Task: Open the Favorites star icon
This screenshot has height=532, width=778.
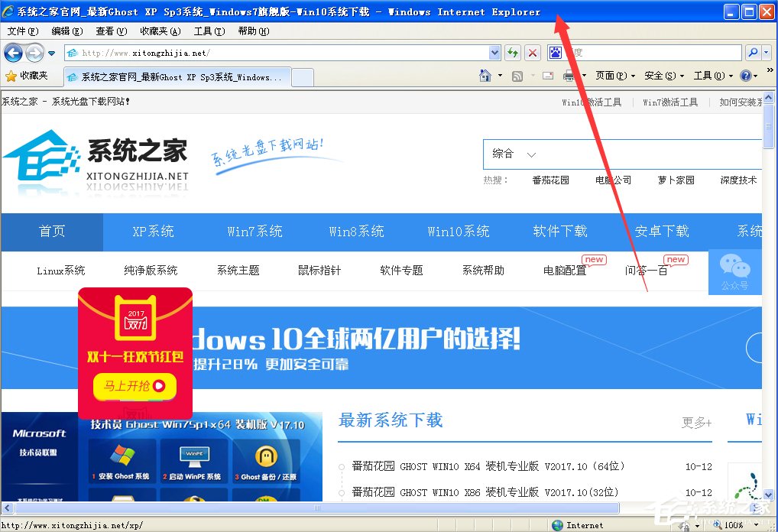Action: 13,76
